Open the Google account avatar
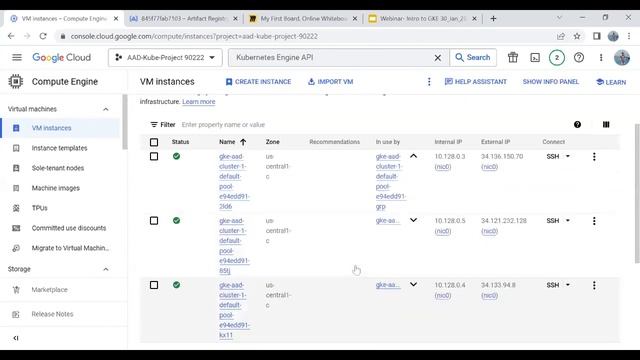This screenshot has height=360, width=640. click(622, 58)
